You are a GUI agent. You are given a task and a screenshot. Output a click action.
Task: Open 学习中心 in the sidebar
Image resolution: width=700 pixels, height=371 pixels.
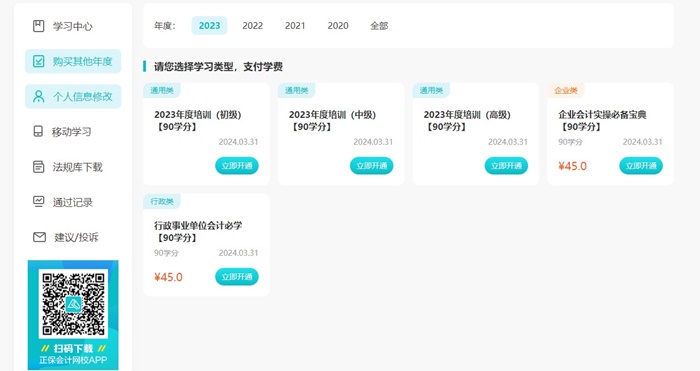(x=73, y=26)
